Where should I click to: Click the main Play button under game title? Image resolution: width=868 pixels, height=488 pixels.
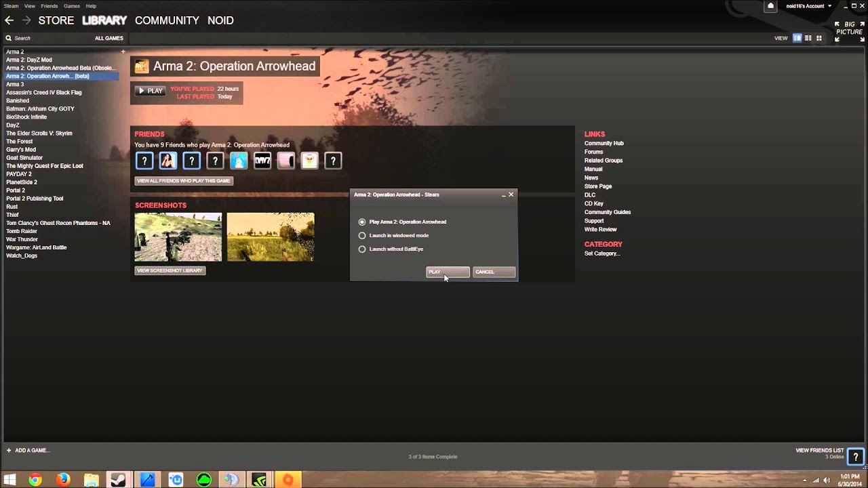(151, 91)
